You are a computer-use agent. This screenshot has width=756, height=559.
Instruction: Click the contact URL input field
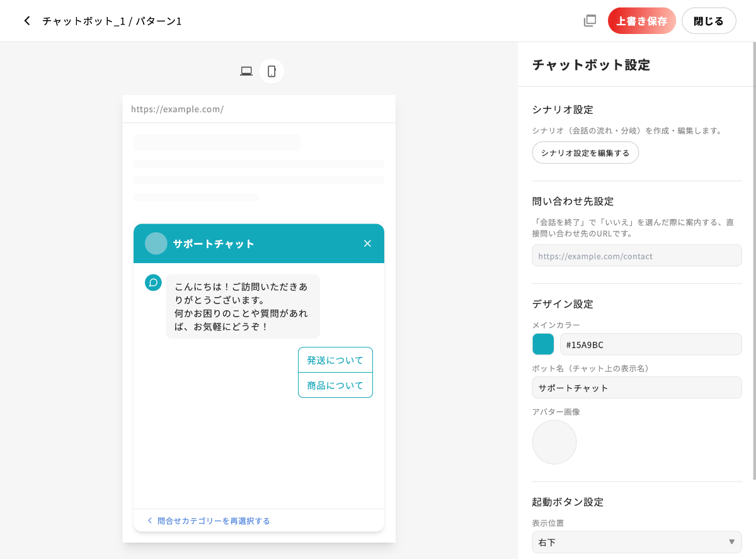click(637, 256)
